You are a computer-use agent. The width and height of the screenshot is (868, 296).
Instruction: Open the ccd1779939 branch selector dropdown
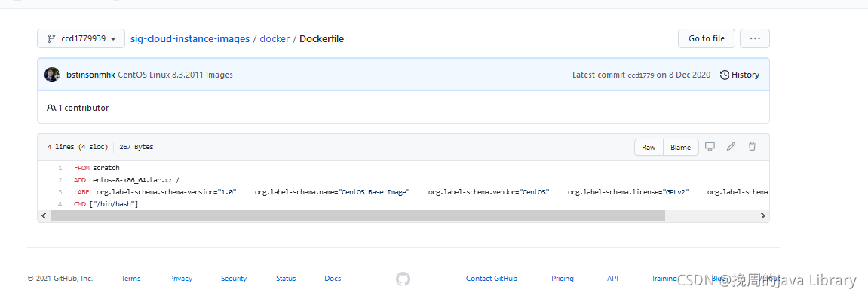point(81,38)
